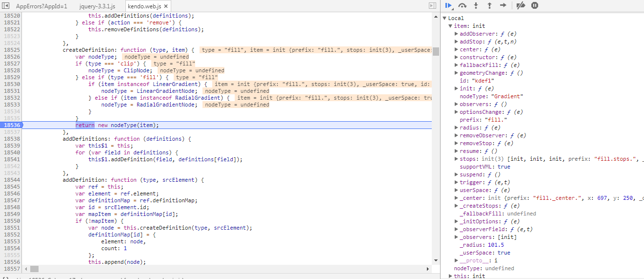Step out of current function
Viewport: 644px width, 279px height.
[x=489, y=5]
